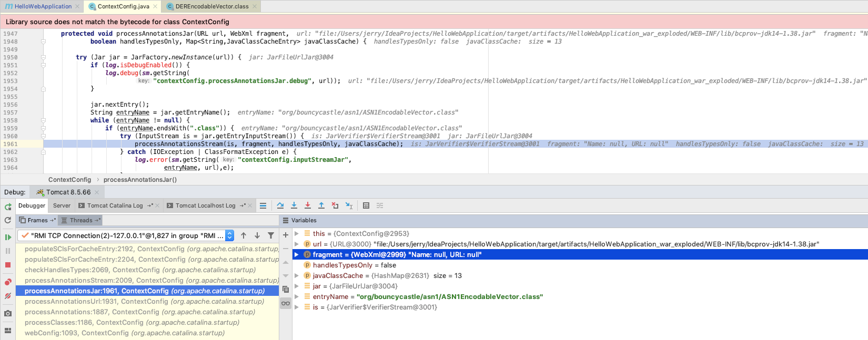868x340 pixels.
Task: Select next frame with down arrow
Action: [x=257, y=235]
